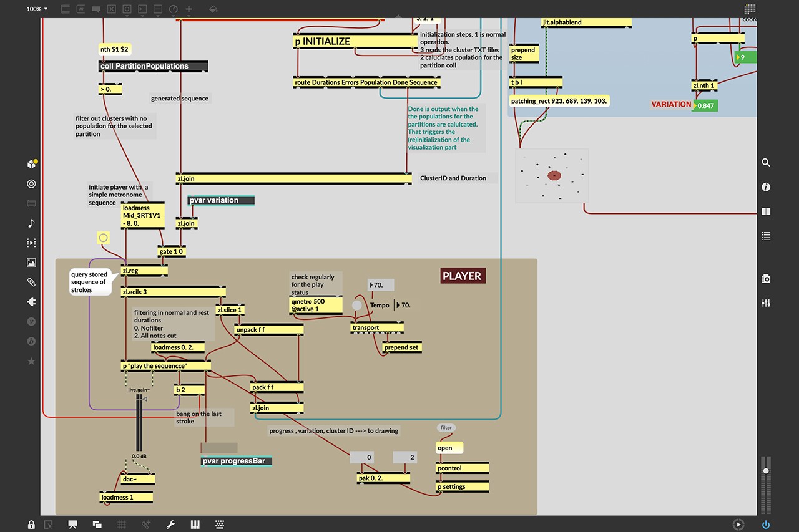Open the 100% zoom level dropdown
The height and width of the screenshot is (532, 799).
pyautogui.click(x=37, y=9)
